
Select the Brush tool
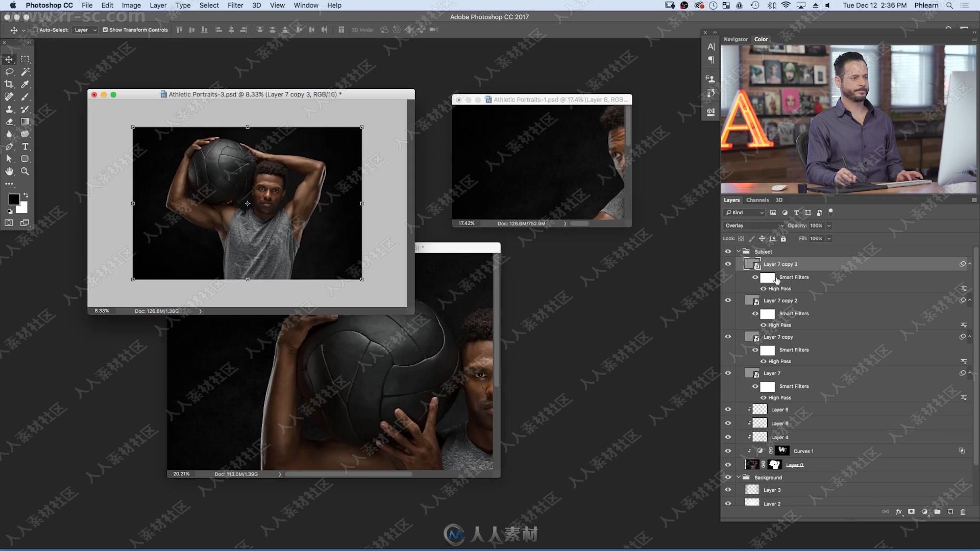[x=25, y=96]
